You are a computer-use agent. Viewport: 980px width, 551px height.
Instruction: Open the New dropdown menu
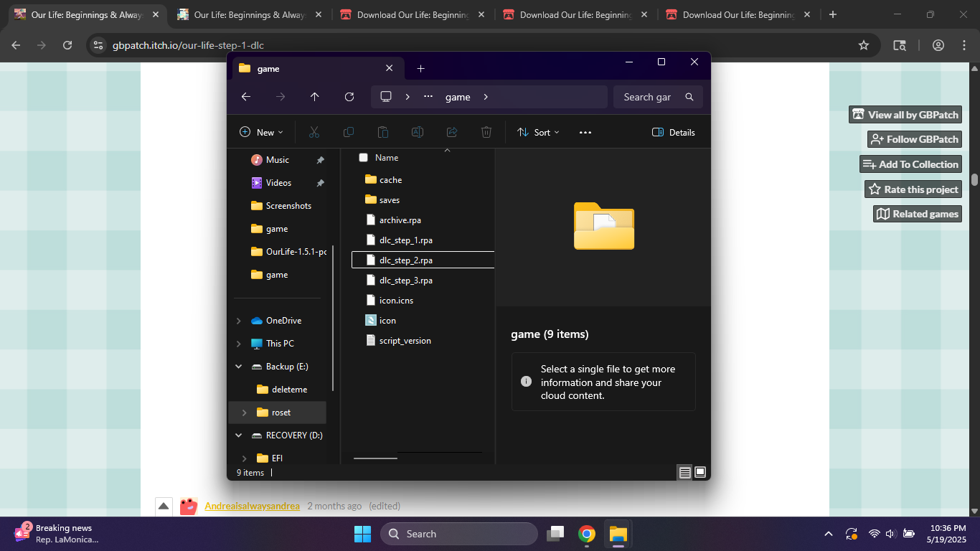click(261, 132)
